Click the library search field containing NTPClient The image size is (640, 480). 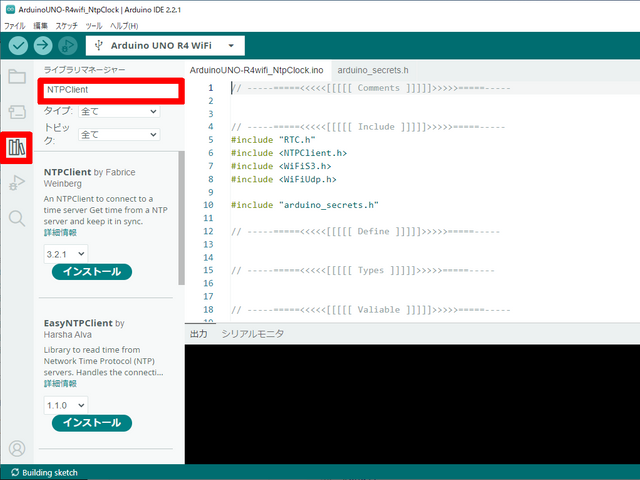click(110, 91)
